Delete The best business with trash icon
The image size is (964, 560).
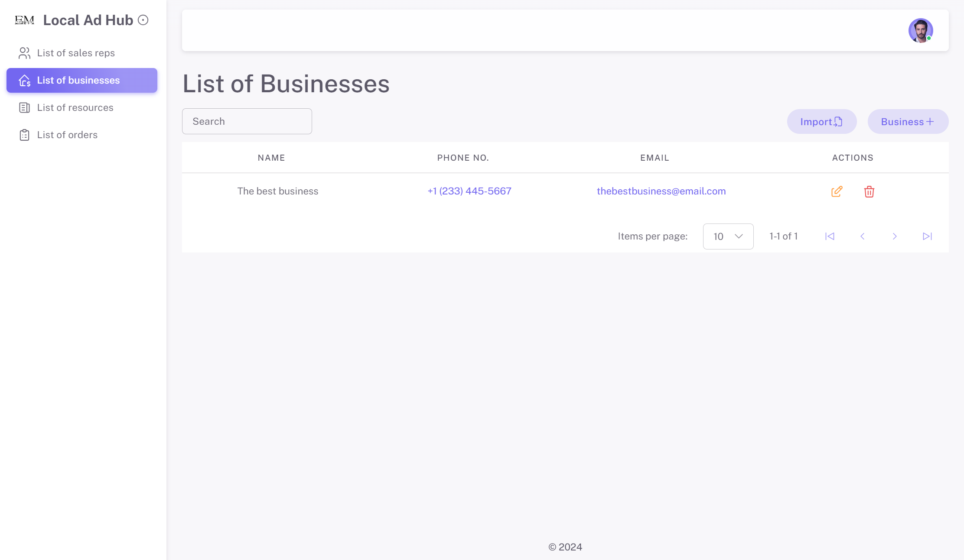coord(869,191)
